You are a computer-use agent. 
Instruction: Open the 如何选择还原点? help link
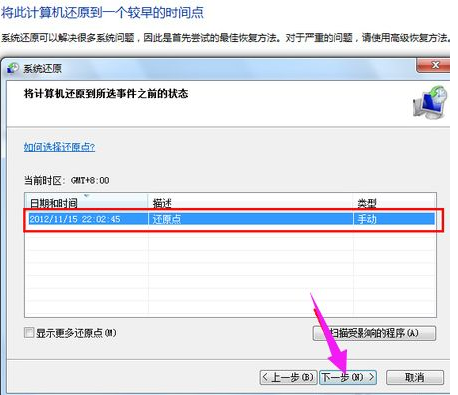pos(59,147)
